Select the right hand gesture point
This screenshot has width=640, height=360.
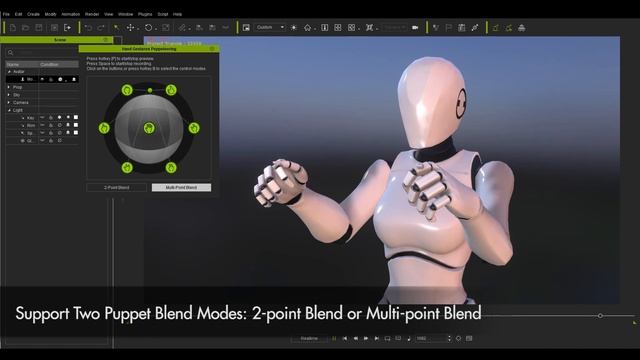(194, 128)
